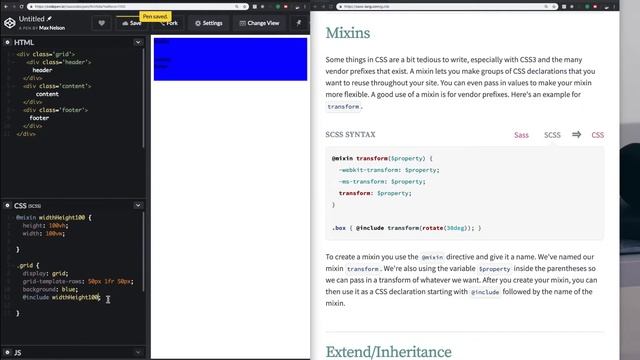Show the compiled CSS tab
The height and width of the screenshot is (360, 640).
coord(598,135)
